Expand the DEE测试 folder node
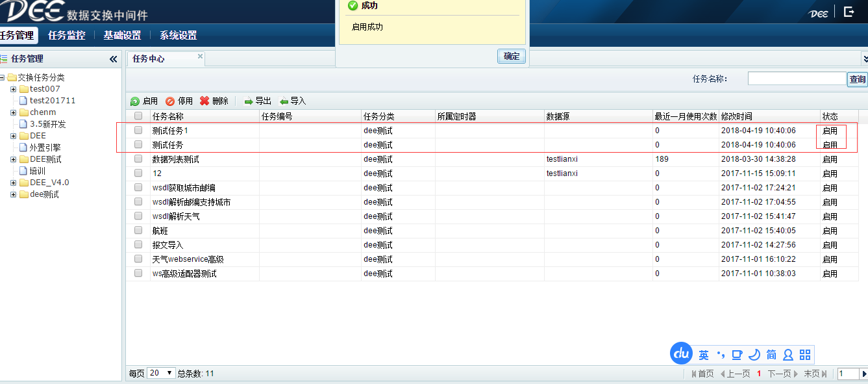This screenshot has width=868, height=384. click(x=13, y=159)
